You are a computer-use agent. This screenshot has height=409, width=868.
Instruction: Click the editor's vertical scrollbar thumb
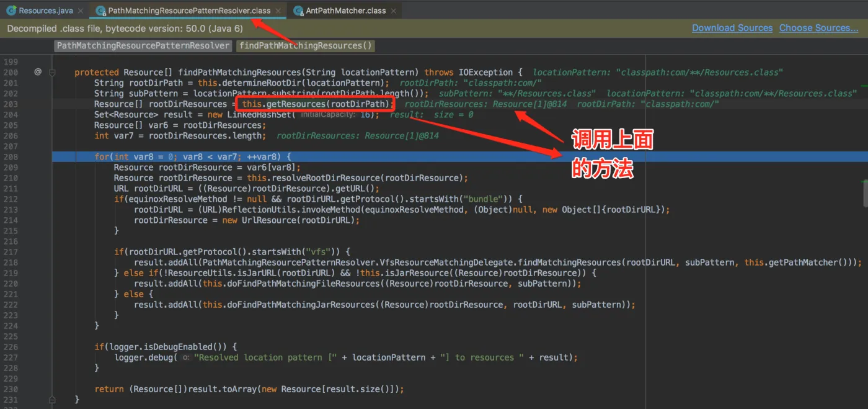[865, 194]
